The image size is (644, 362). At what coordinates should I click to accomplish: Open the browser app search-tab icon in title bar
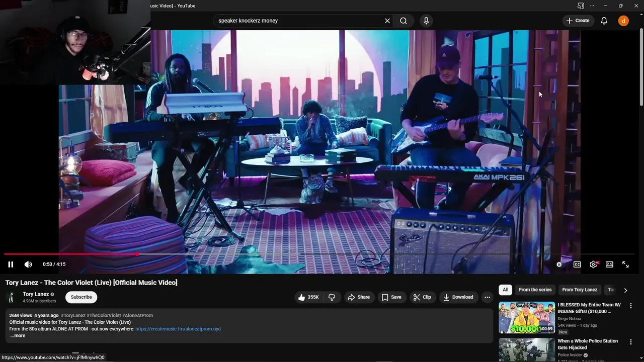(581, 6)
